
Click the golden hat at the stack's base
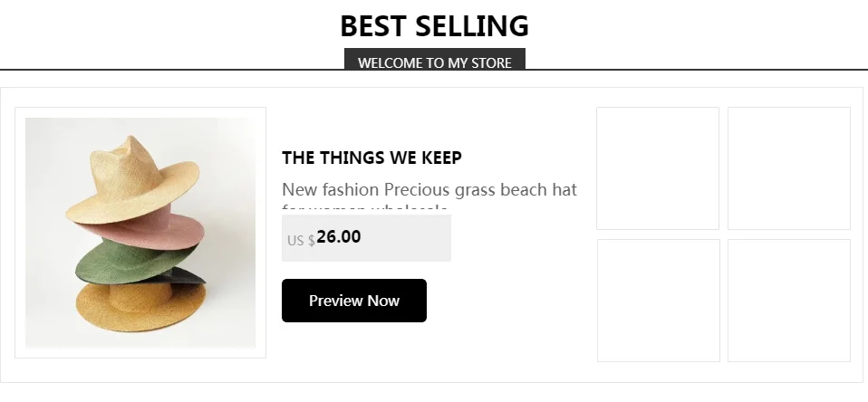tap(140, 307)
